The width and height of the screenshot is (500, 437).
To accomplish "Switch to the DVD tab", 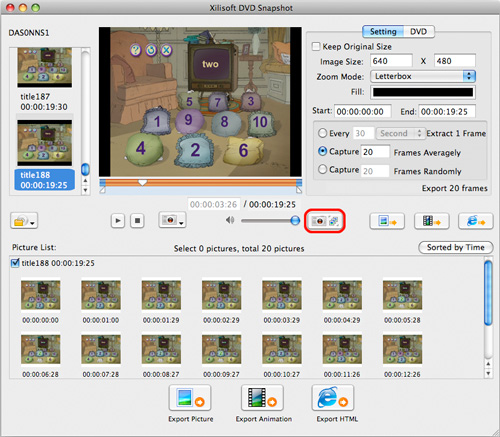I will [418, 32].
